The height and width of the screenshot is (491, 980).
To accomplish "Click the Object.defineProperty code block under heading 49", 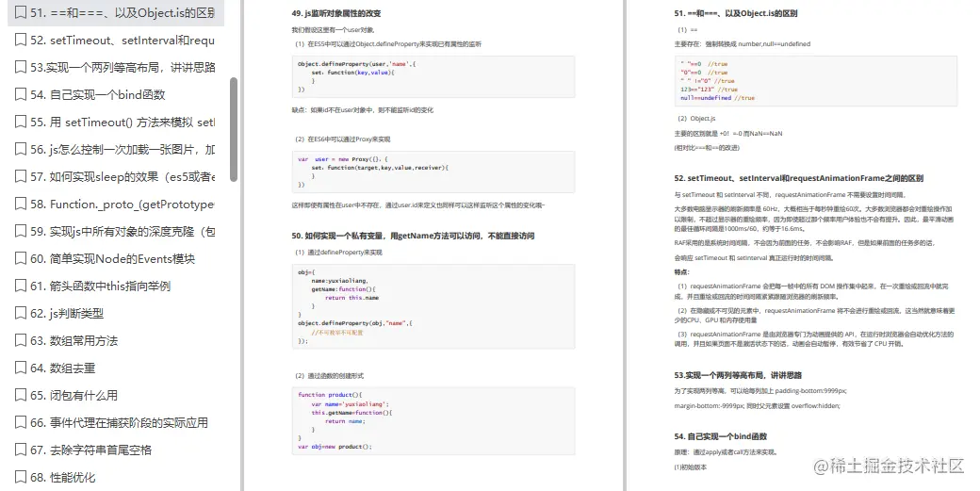I will coord(433,77).
